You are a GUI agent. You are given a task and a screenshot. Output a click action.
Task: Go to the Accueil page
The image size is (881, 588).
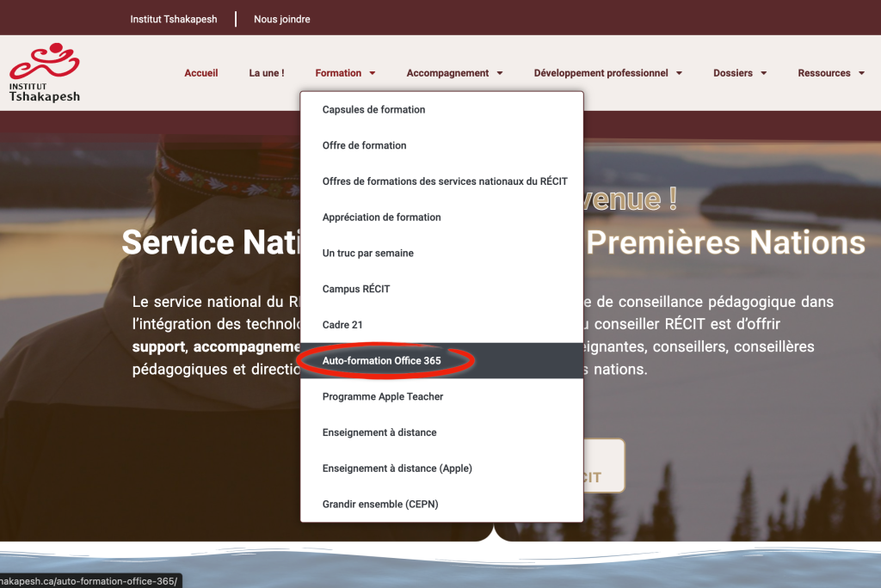[201, 73]
